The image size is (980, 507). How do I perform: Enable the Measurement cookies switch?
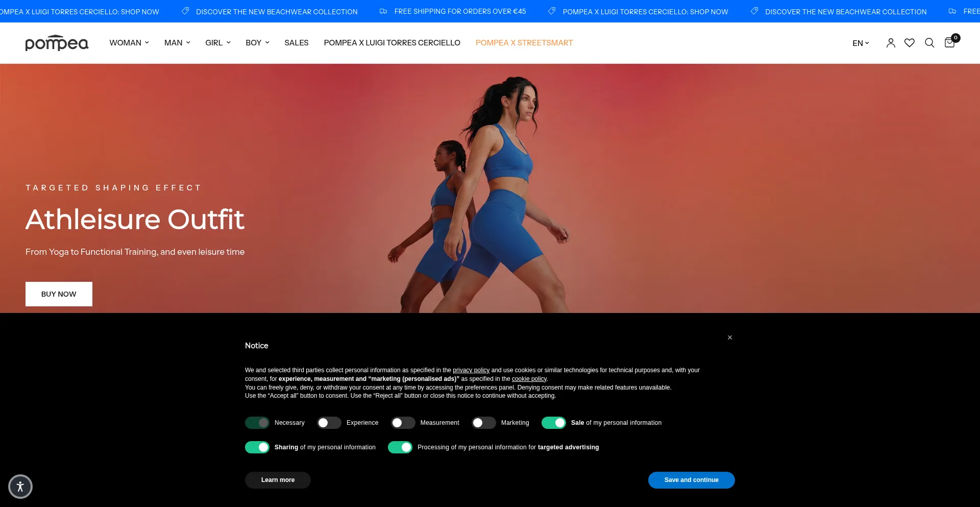point(403,423)
